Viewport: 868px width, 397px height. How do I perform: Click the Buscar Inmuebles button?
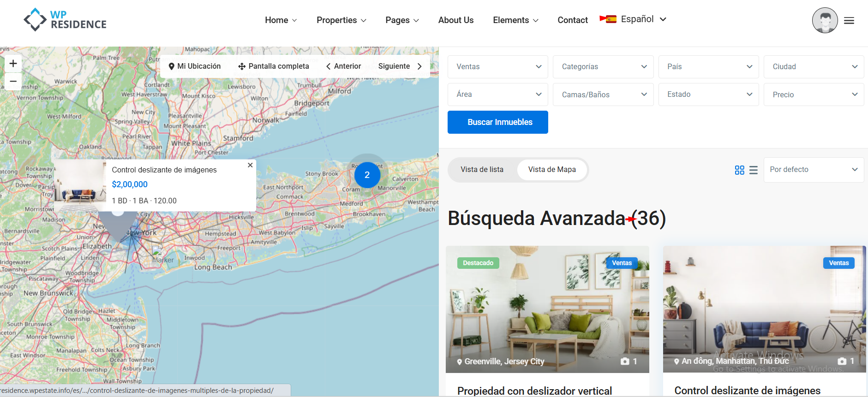[x=498, y=122]
